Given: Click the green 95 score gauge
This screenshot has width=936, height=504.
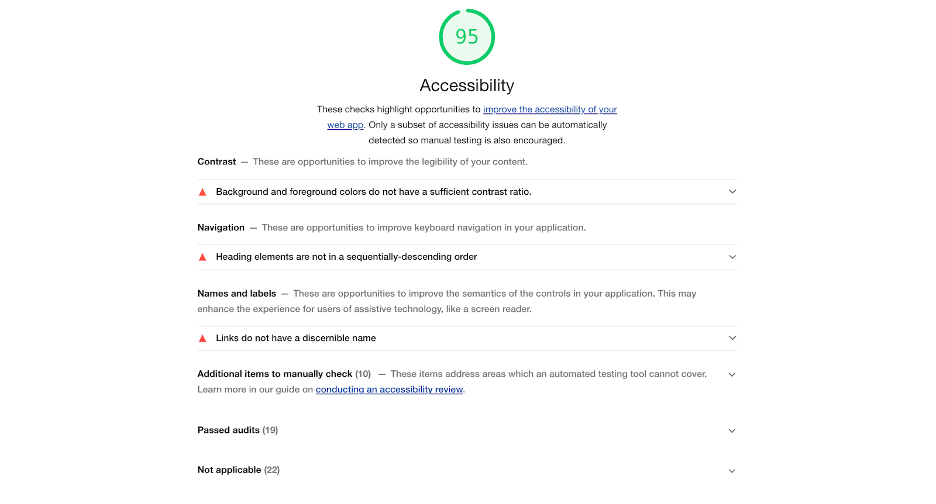Looking at the screenshot, I should 467,37.
